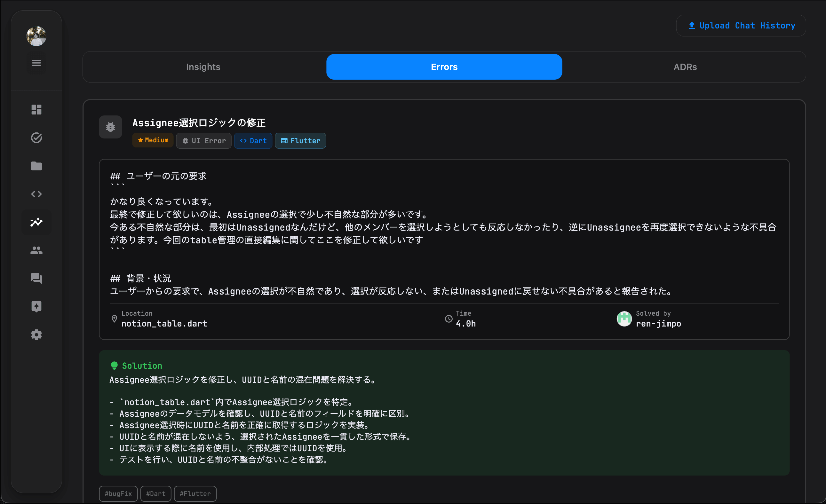Select the Medium severity badge
Screen dimensions: 826x504
tap(153, 140)
